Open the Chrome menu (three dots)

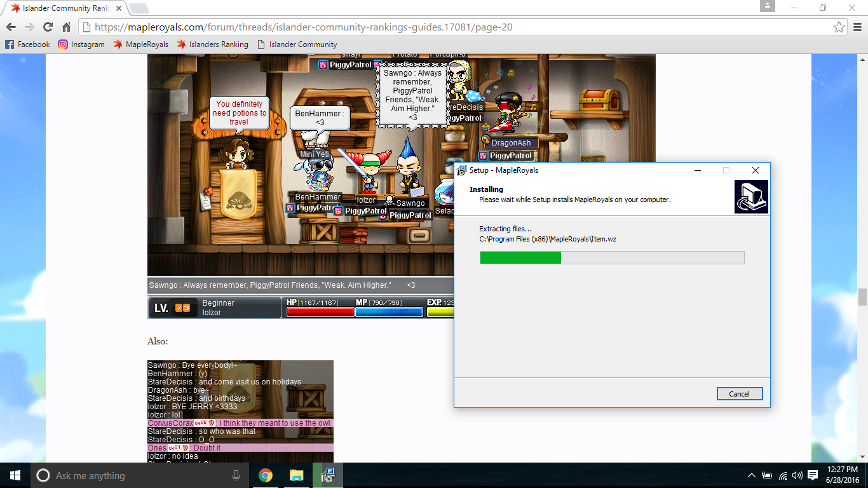856,27
